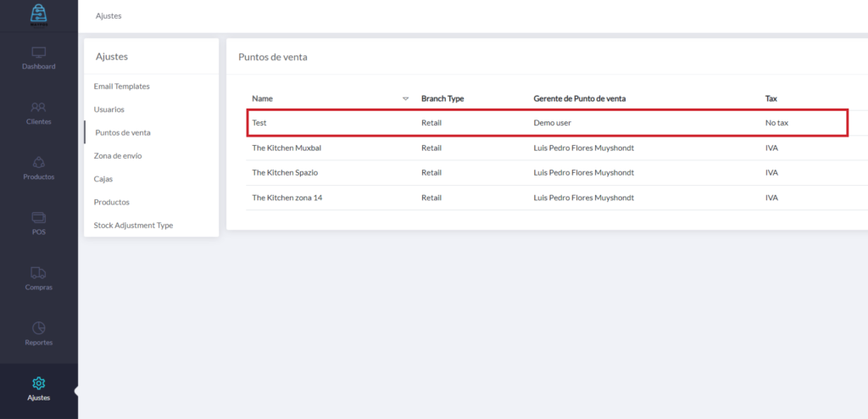Open the Reportes pie chart icon
The height and width of the screenshot is (419, 868).
[x=38, y=328]
